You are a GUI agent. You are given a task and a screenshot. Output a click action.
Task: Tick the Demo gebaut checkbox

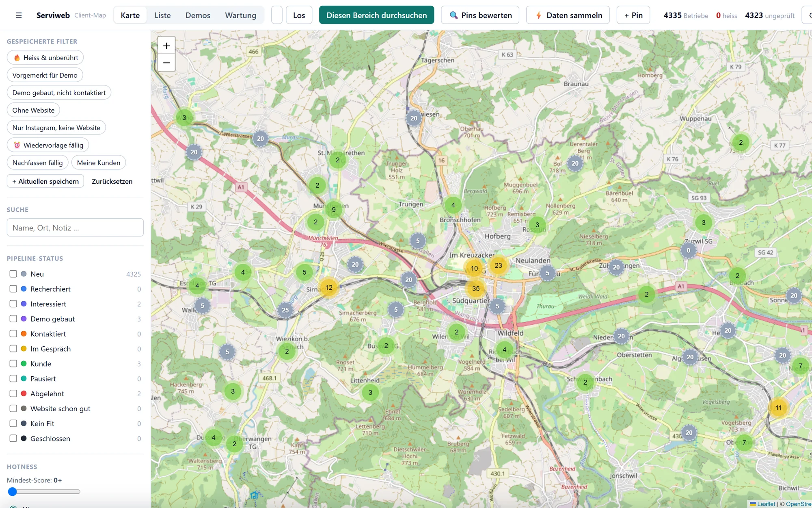pyautogui.click(x=13, y=319)
